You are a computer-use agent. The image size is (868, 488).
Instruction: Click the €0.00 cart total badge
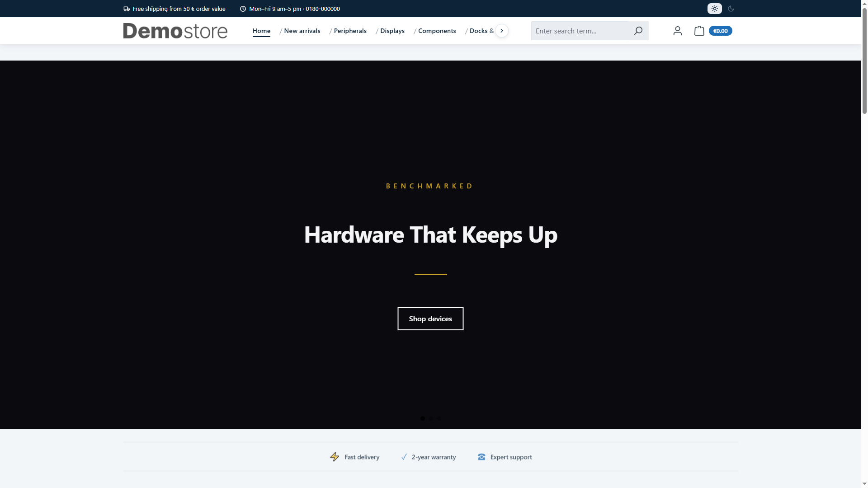point(720,31)
